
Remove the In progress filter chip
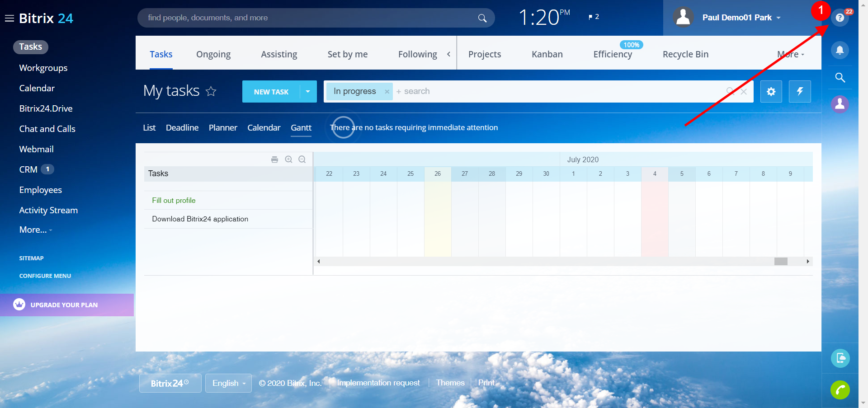click(387, 92)
